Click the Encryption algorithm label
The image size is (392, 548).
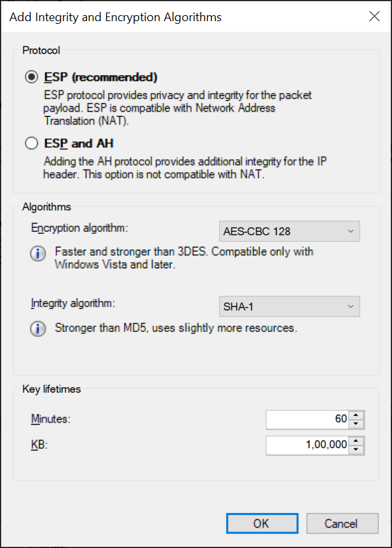click(x=80, y=228)
